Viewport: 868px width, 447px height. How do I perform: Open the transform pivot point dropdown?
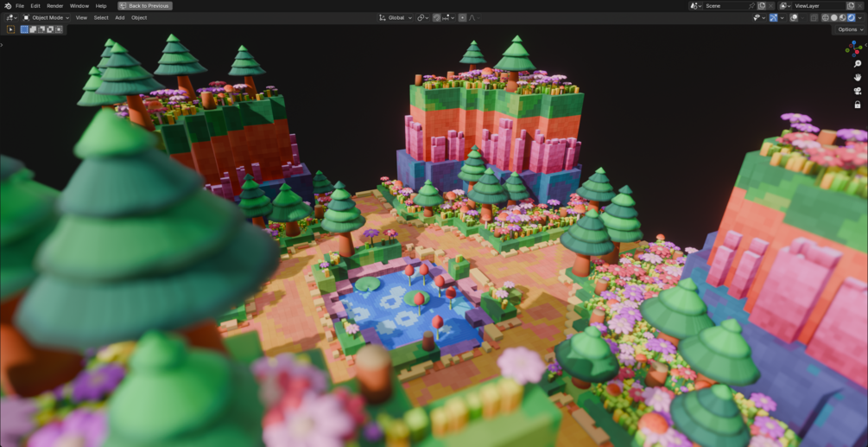[423, 18]
